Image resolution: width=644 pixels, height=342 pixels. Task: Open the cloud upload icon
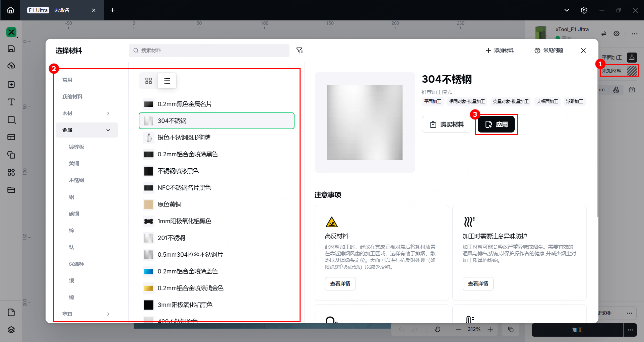pyautogui.click(x=11, y=66)
